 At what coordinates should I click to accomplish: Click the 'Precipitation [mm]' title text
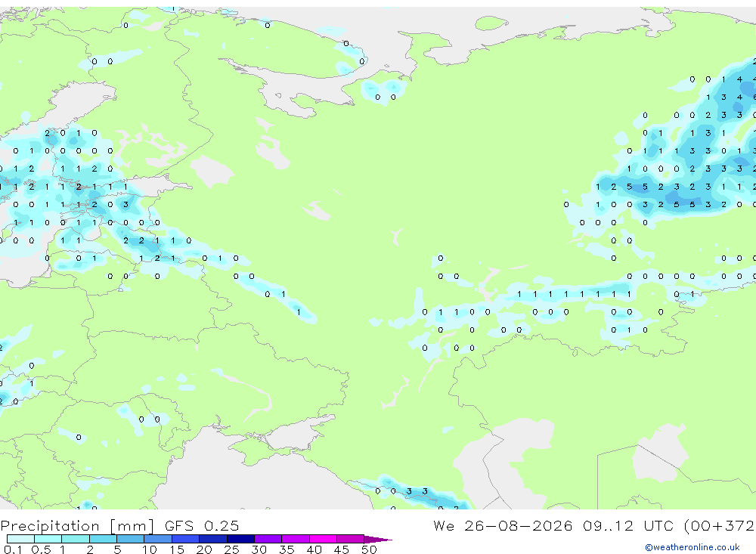pyautogui.click(x=78, y=526)
